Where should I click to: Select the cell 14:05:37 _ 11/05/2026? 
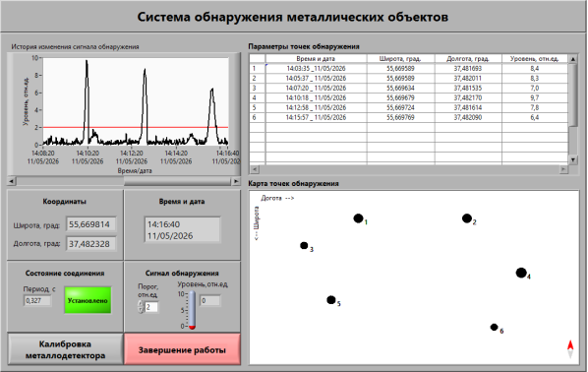(x=316, y=78)
